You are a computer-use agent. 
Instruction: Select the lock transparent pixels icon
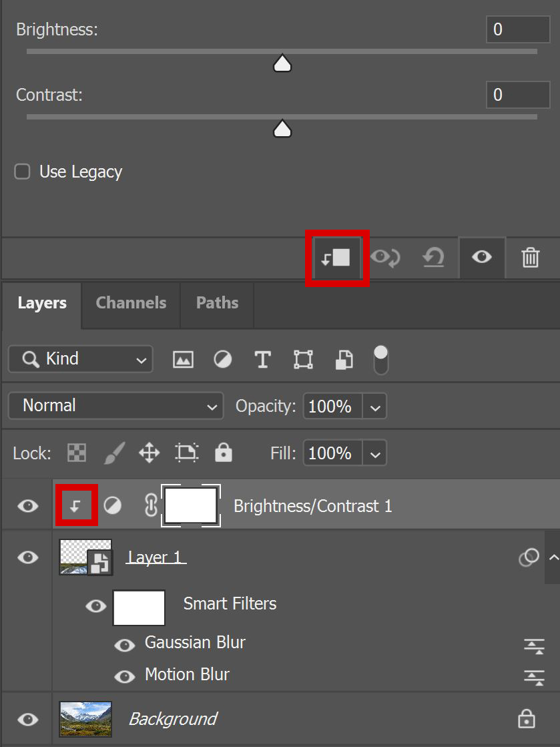(x=76, y=453)
